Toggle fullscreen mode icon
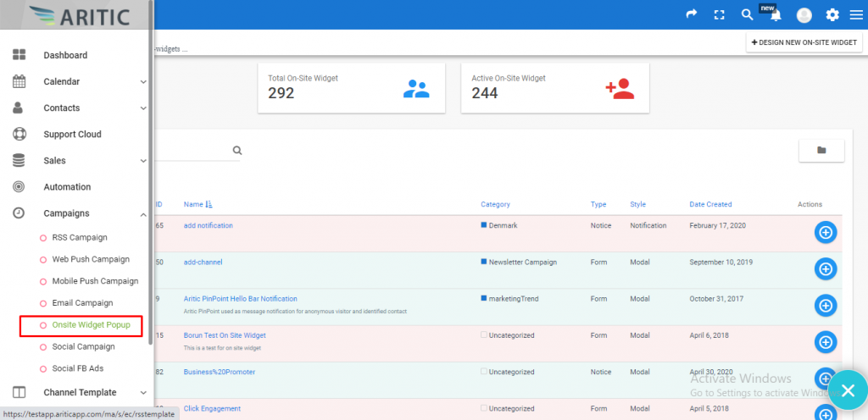 719,15
